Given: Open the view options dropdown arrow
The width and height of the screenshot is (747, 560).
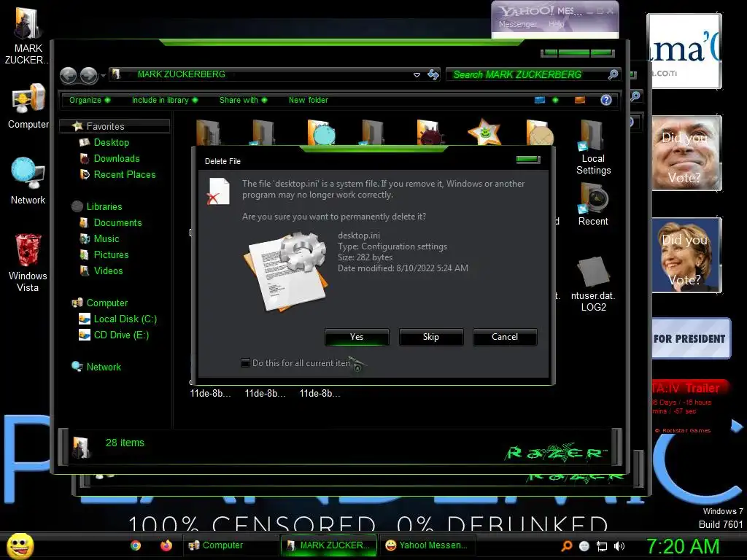Looking at the screenshot, I should click(x=555, y=100).
